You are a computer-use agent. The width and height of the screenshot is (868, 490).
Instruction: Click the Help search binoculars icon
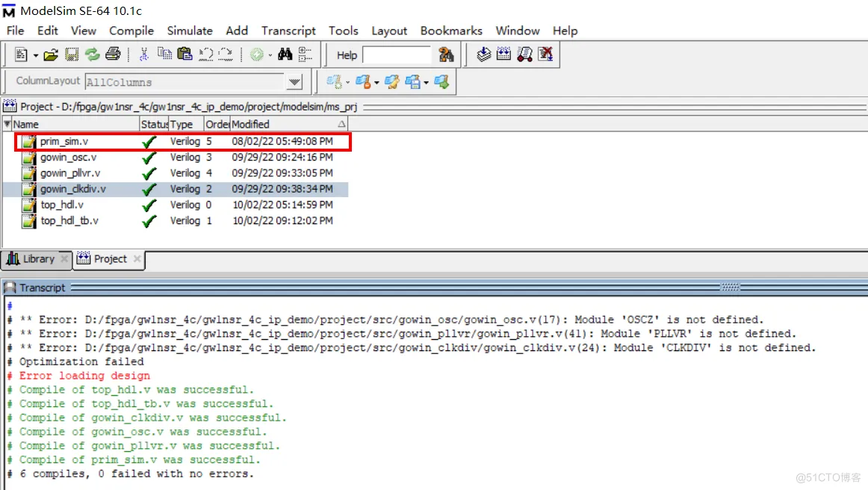446,55
